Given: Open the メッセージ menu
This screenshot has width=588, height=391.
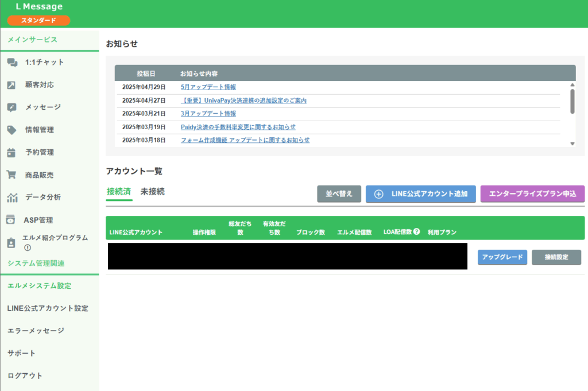Looking at the screenshot, I should pos(42,107).
